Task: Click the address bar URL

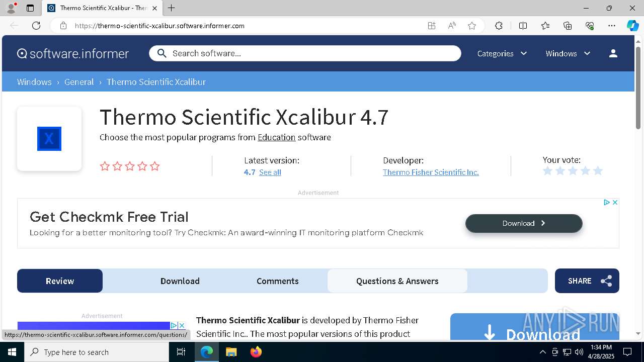Action: (x=159, y=26)
